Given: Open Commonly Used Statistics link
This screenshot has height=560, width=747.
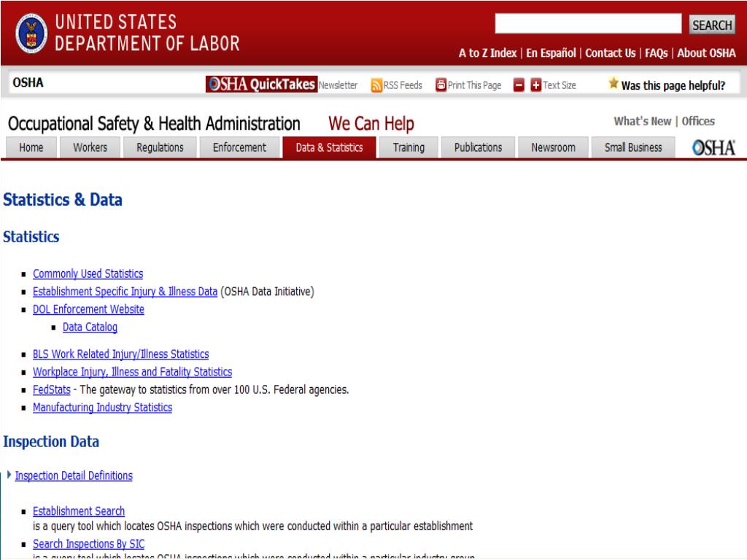Looking at the screenshot, I should (88, 274).
